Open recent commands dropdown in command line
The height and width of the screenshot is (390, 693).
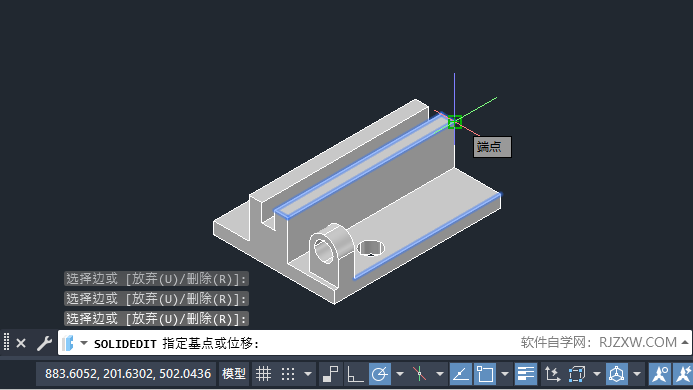click(84, 343)
